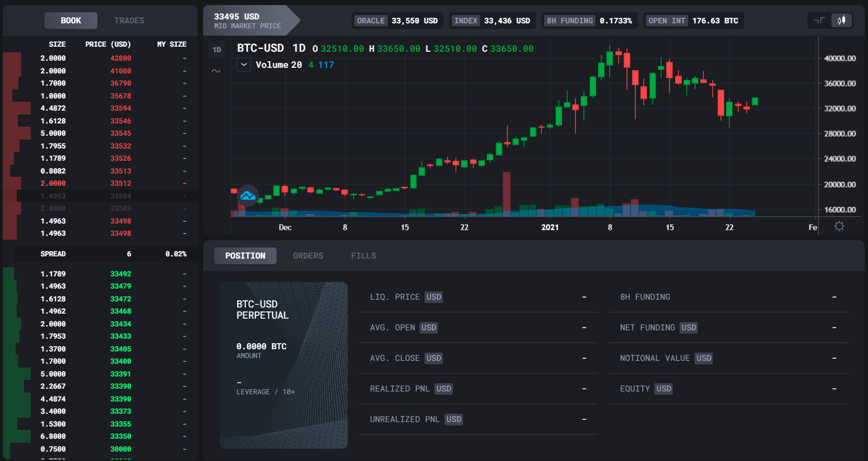Open the Orders tab
868x461 pixels.
(x=308, y=256)
